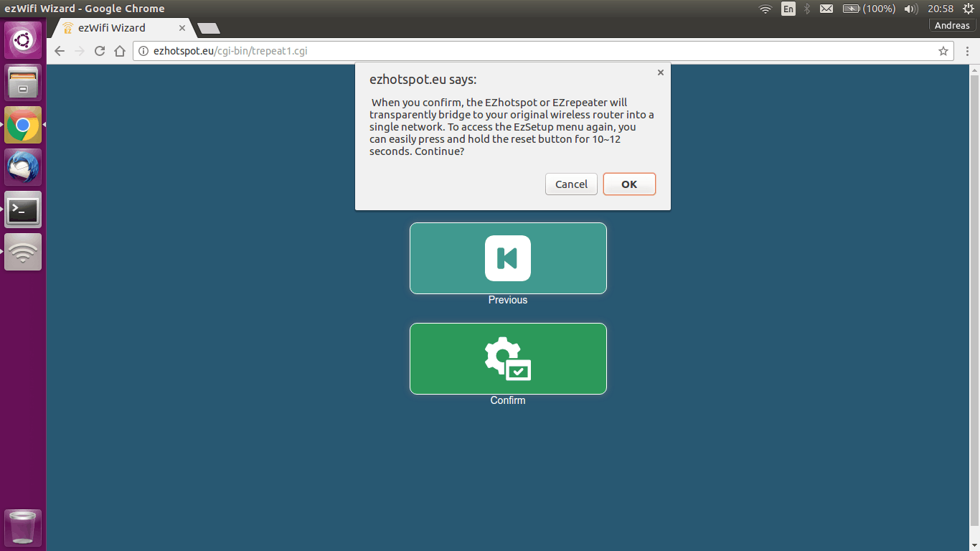Close the ezWifi Wizard tab
This screenshot has height=551, width=980.
182,28
